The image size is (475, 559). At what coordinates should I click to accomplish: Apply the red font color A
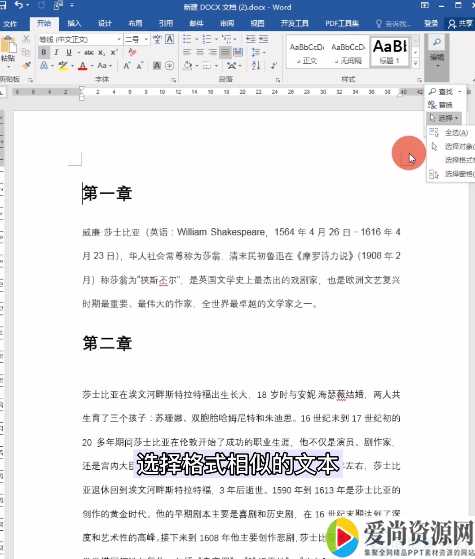pyautogui.click(x=83, y=66)
